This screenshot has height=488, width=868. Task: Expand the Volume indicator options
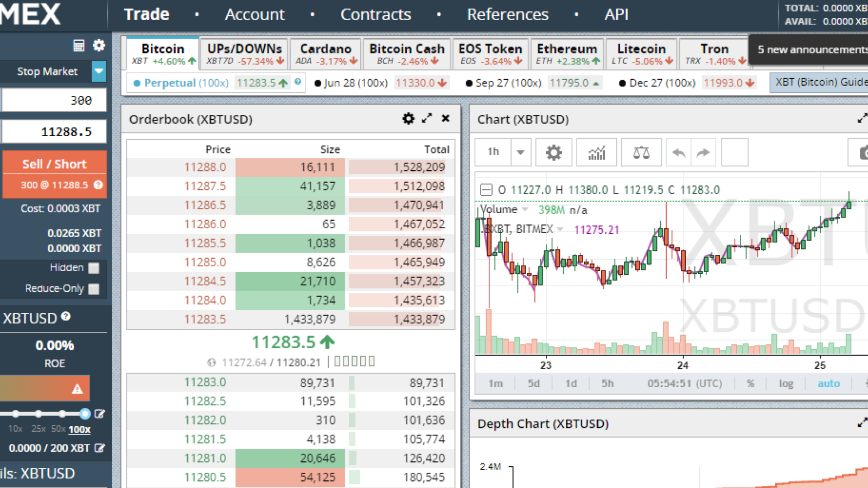point(525,209)
